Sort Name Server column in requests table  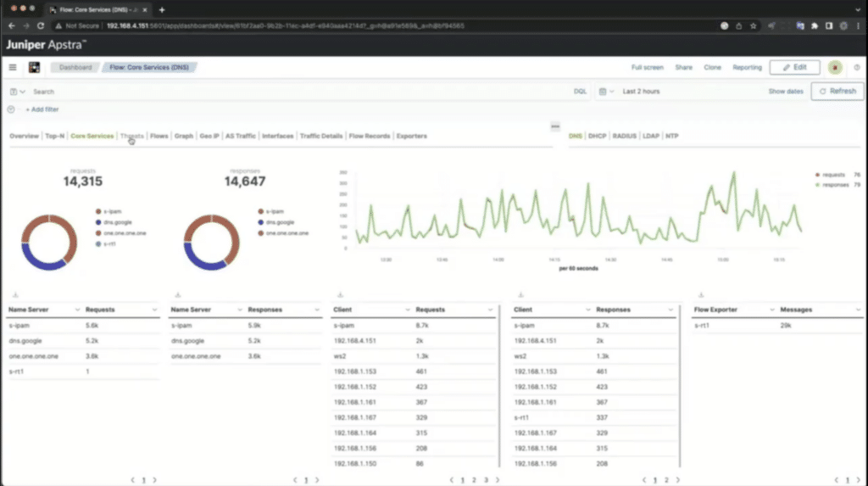point(44,310)
